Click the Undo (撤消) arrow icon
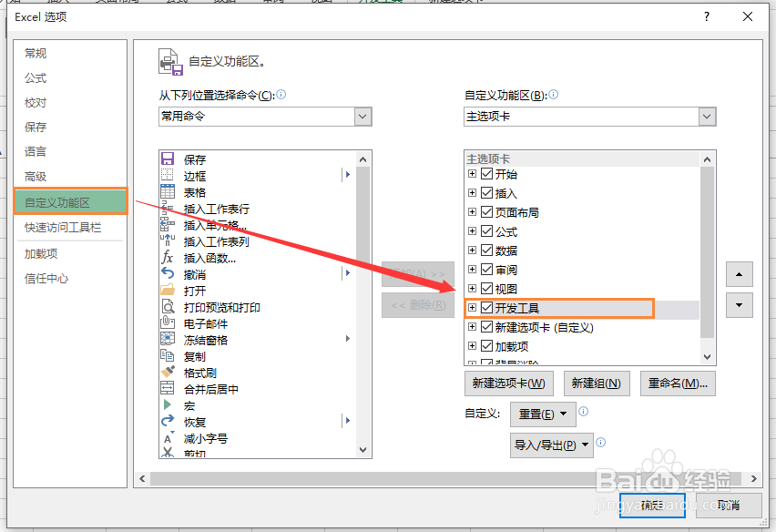 coord(168,273)
